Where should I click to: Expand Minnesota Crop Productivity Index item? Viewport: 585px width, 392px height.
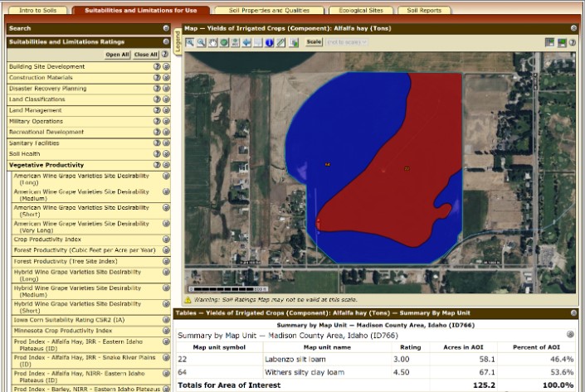[x=166, y=331]
